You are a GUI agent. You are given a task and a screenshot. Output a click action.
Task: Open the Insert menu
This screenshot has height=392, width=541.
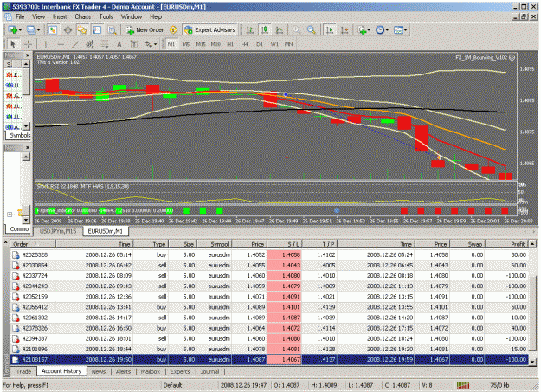pos(60,16)
